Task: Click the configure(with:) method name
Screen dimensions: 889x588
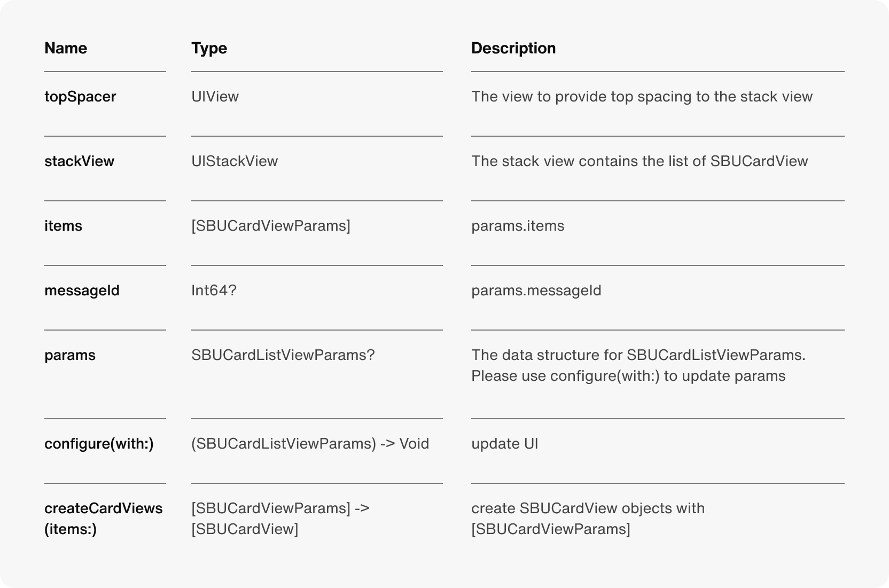Action: [x=99, y=444]
